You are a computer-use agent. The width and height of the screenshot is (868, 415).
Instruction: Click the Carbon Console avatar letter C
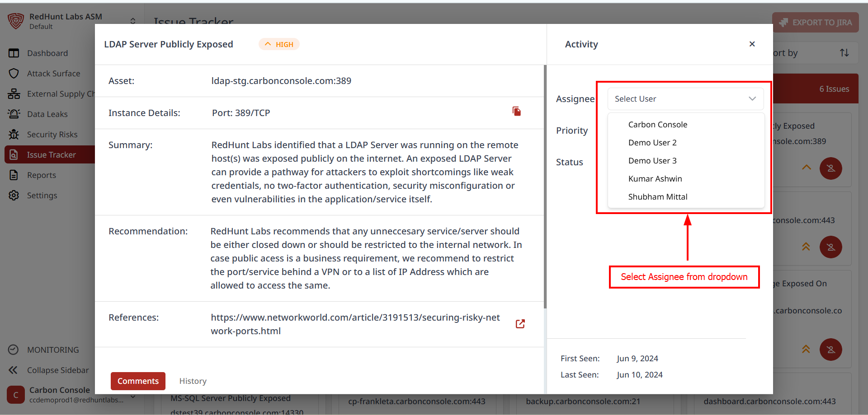(x=16, y=395)
